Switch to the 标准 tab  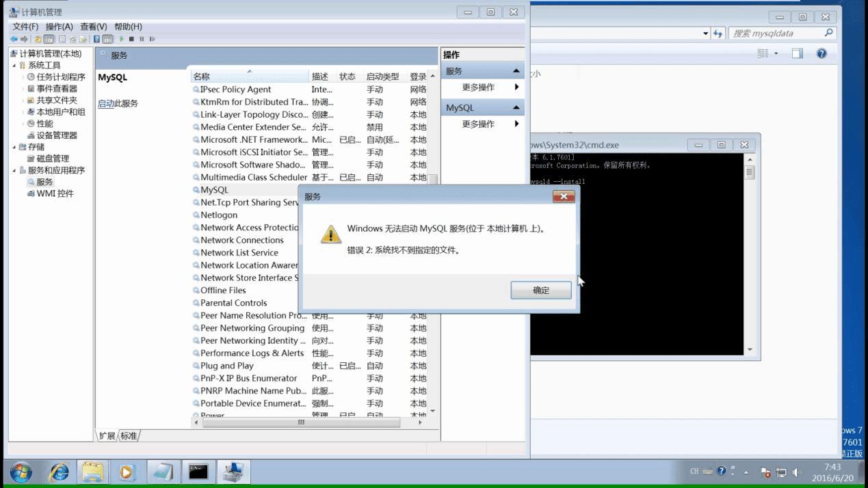[128, 435]
